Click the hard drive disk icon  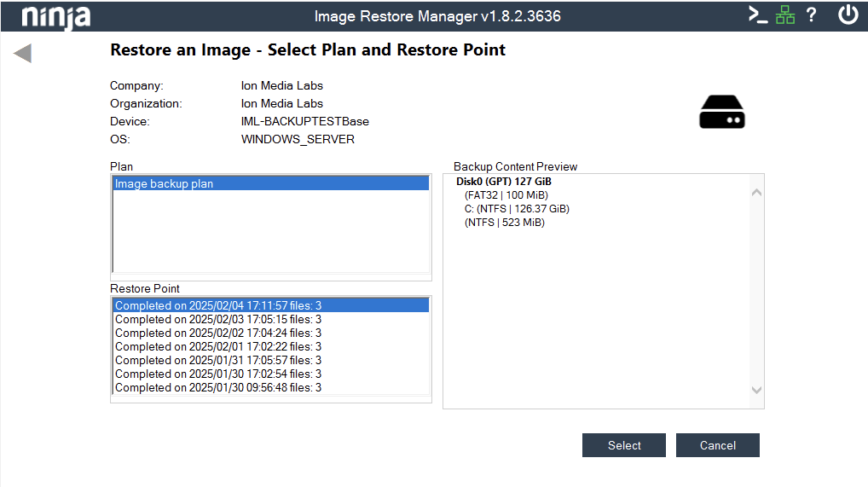tap(721, 112)
